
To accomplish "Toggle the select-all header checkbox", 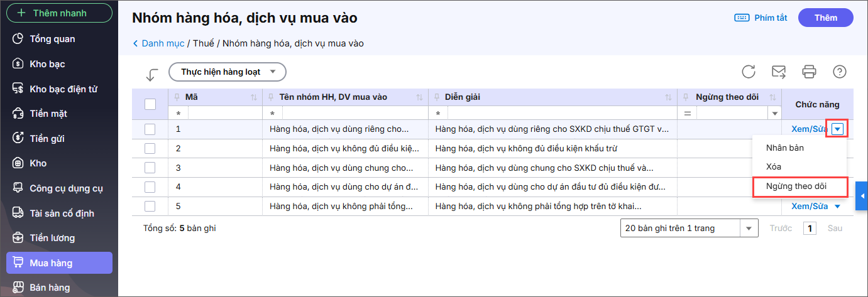I will [150, 104].
